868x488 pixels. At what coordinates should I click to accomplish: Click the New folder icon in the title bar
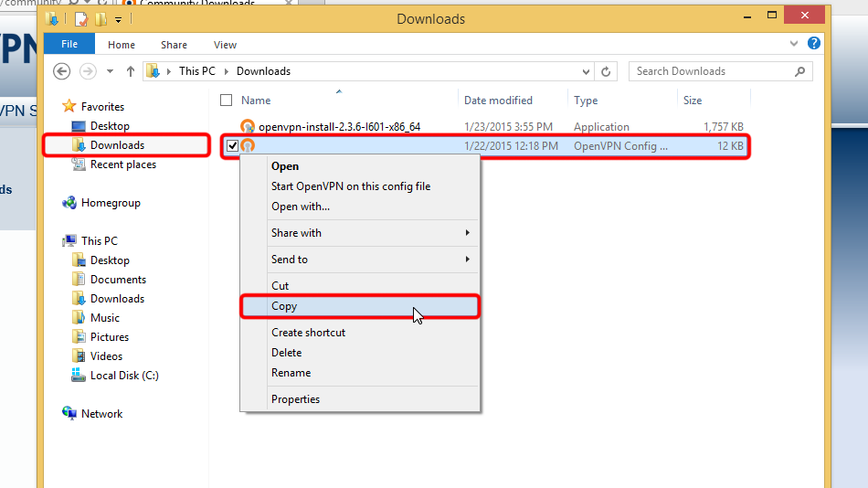[x=101, y=18]
